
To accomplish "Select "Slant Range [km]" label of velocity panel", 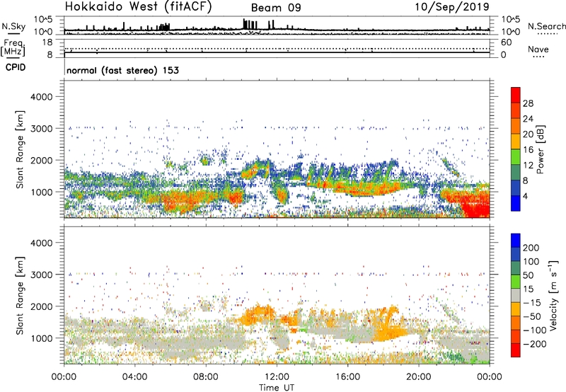I will (20, 296).
